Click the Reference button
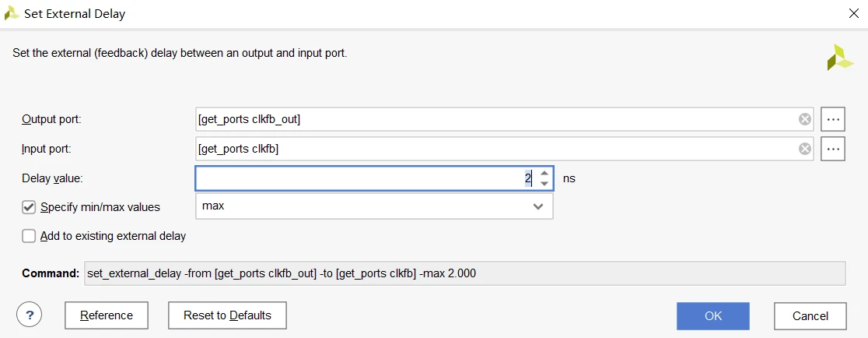The width and height of the screenshot is (868, 338). [x=107, y=315]
